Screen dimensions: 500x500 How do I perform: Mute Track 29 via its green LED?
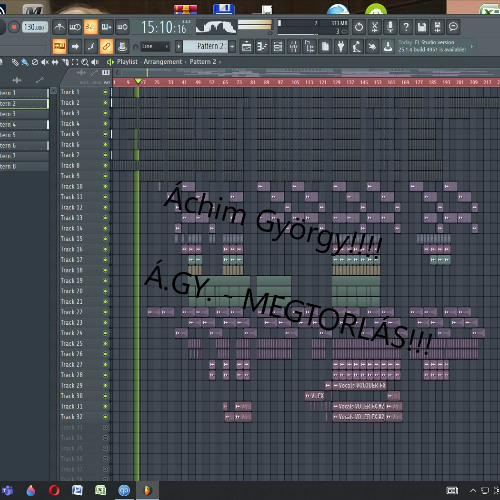105,386
